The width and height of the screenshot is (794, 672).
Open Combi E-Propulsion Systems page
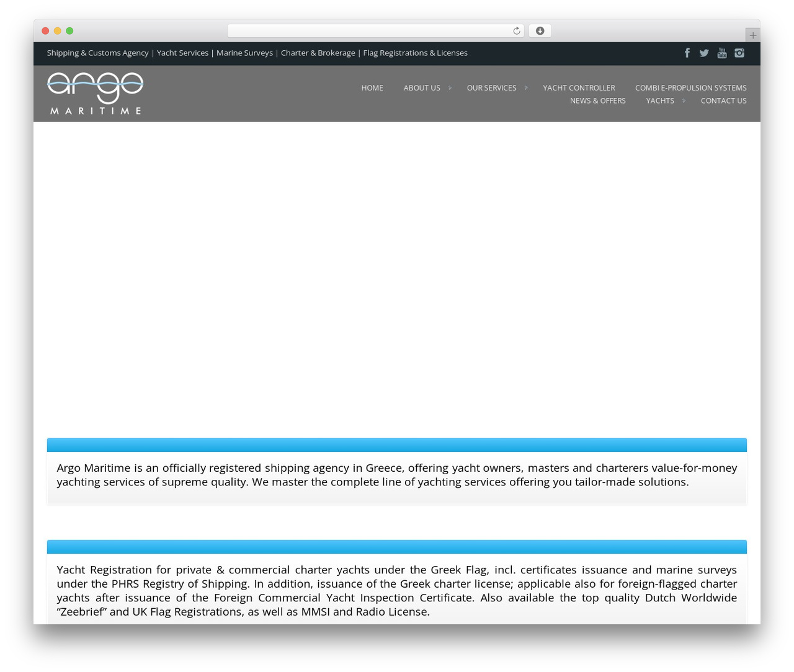click(691, 88)
